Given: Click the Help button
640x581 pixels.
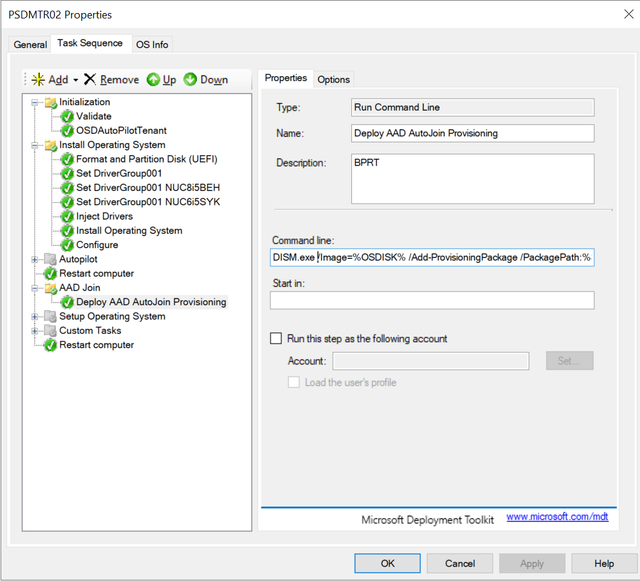Looking at the screenshot, I should [x=604, y=563].
